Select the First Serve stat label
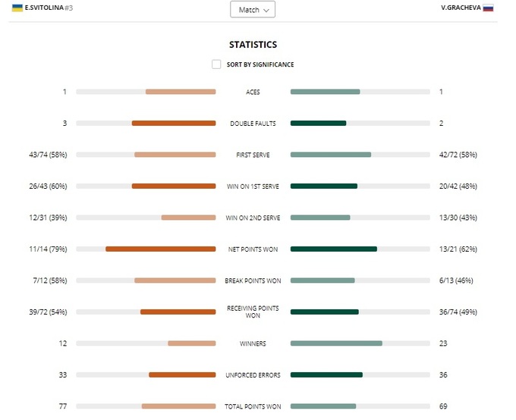 253,155
